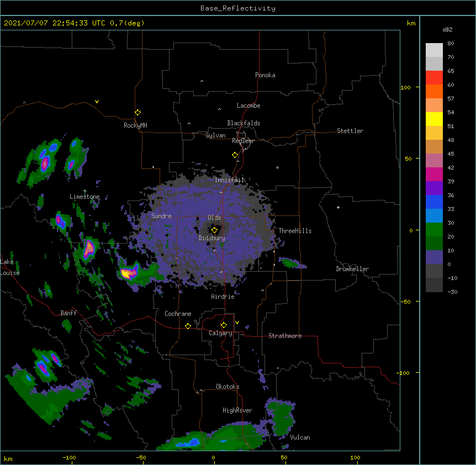Click the Sundre town label

[161, 216]
